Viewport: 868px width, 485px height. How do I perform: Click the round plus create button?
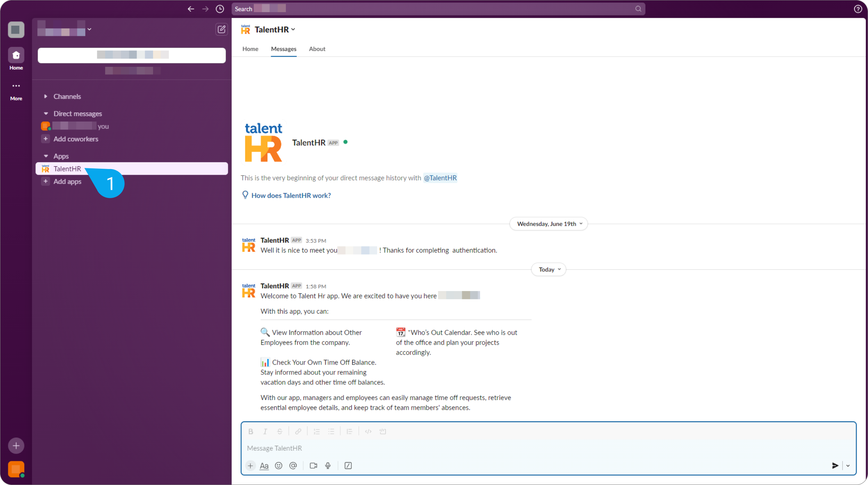[x=16, y=446]
